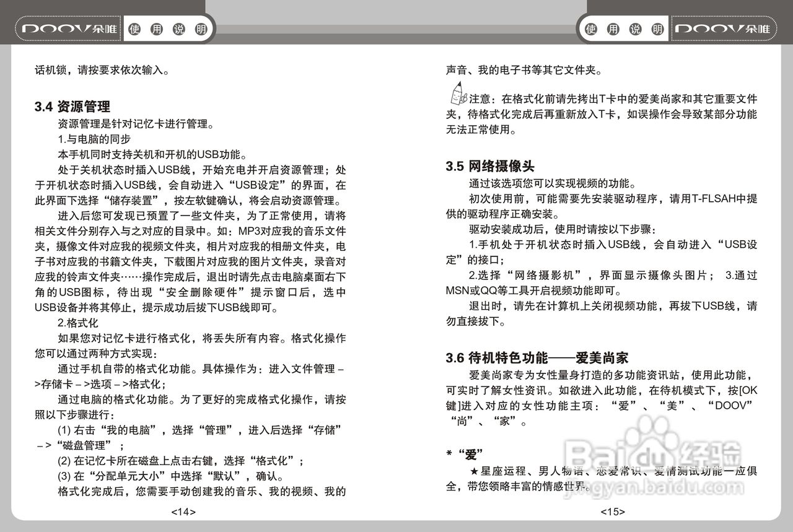Click line "驱动安装成功后，使用时请按以下步骤："

[x=563, y=230]
